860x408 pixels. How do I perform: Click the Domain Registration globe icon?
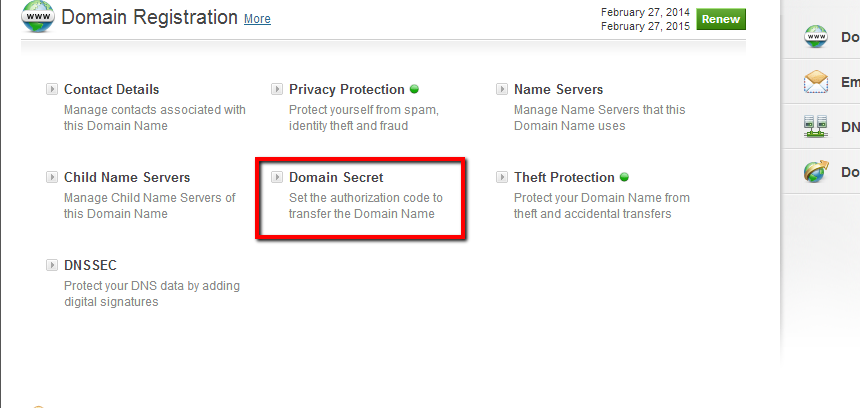(x=38, y=16)
